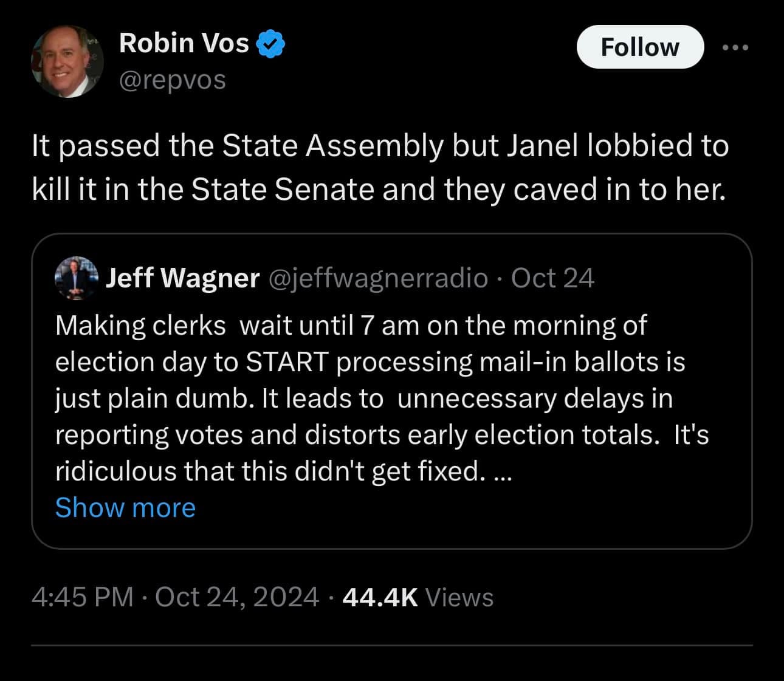
Task: Click the blue verified badge next to Robin Vos
Action: [272, 43]
